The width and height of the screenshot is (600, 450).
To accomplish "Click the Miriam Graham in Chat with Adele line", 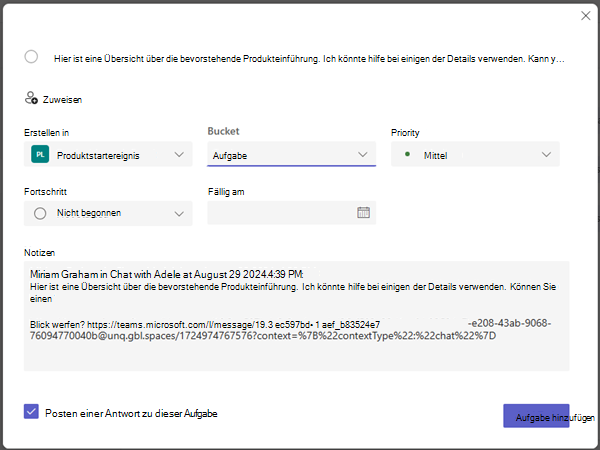I will [167, 274].
